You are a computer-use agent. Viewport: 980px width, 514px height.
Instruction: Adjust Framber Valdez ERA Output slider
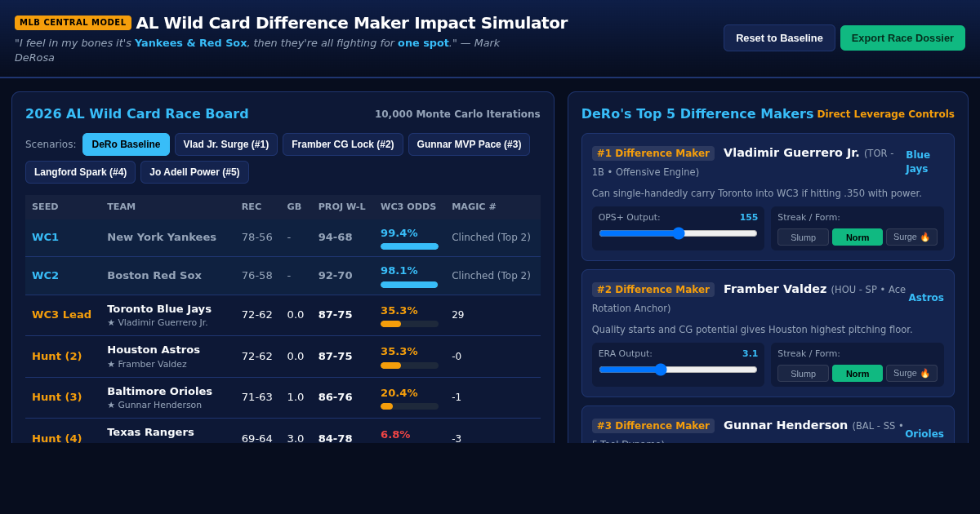click(678, 370)
